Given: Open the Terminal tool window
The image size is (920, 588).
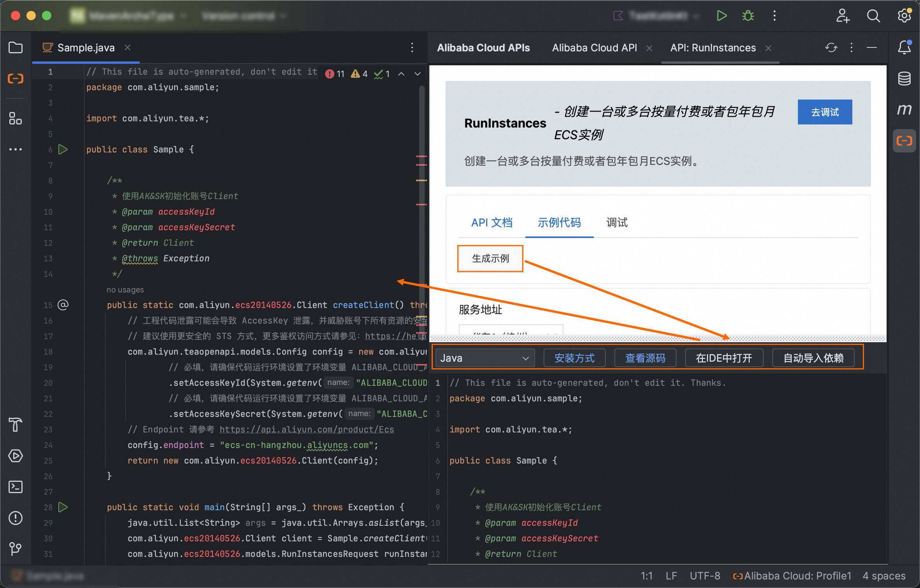Looking at the screenshot, I should [x=16, y=487].
